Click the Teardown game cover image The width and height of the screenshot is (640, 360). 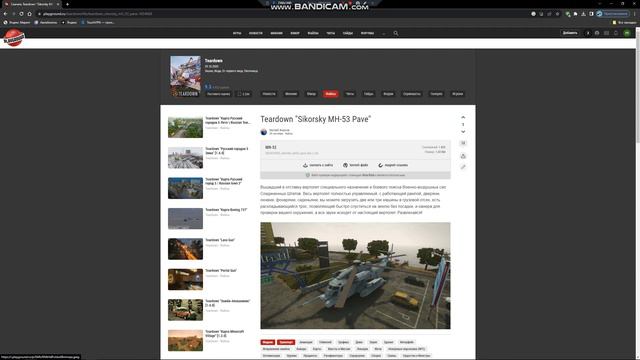(x=185, y=76)
